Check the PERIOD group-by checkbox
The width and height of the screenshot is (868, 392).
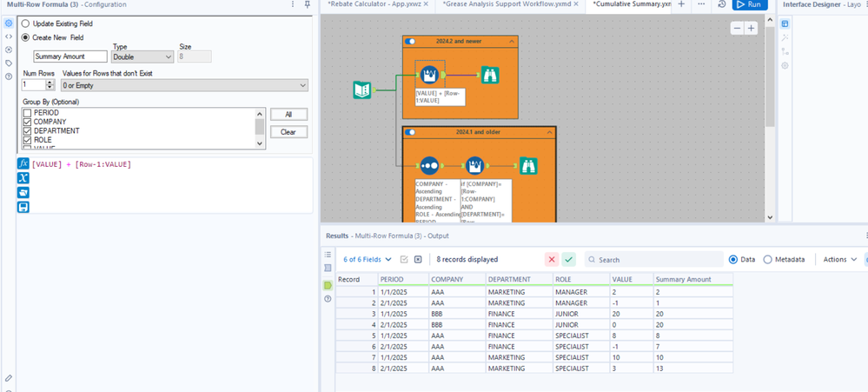coord(27,113)
